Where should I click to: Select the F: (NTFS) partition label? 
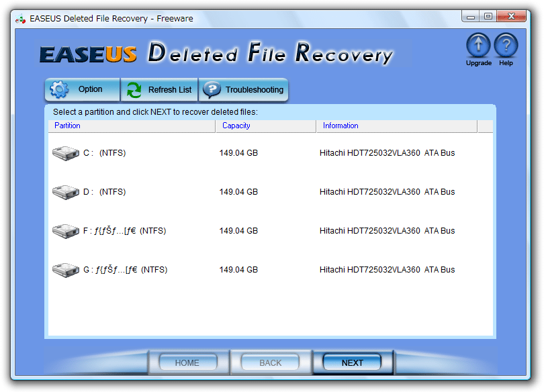pyautogui.click(x=124, y=231)
